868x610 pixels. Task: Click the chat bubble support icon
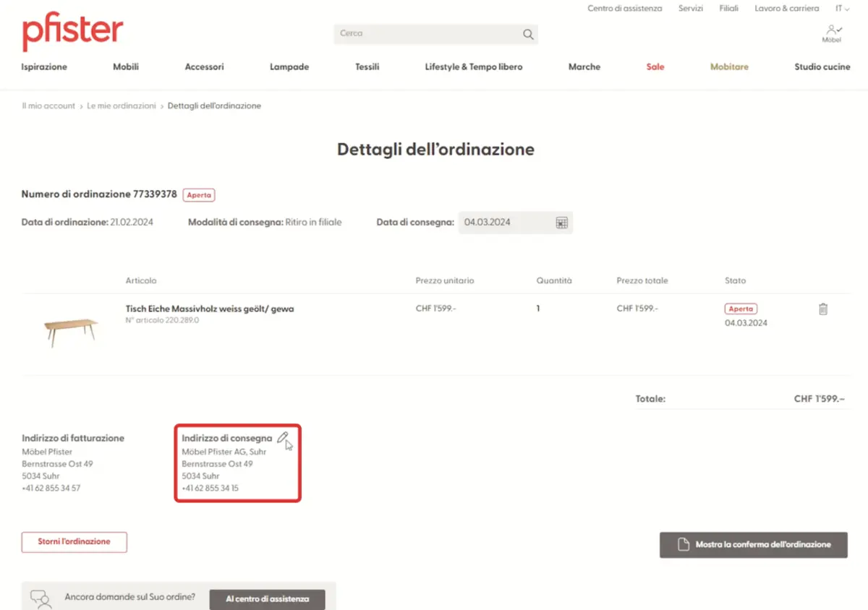pos(41,598)
